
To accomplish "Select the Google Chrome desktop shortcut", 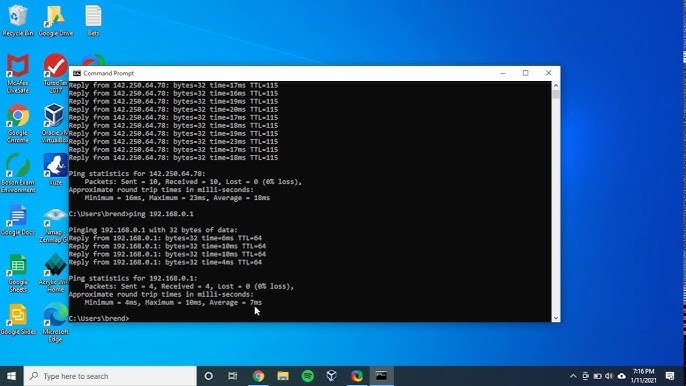I will click(18, 123).
